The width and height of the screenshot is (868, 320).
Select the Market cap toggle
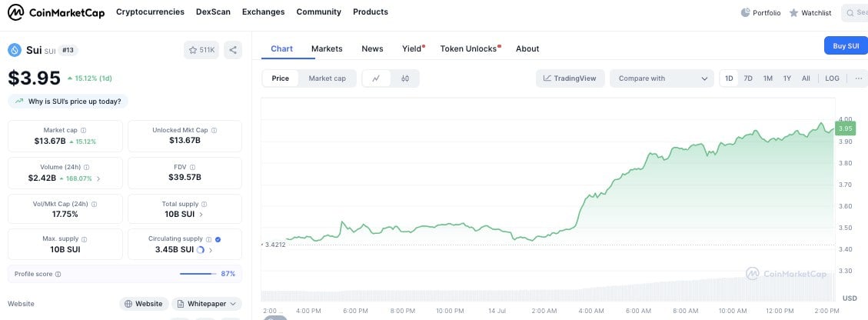(x=328, y=78)
